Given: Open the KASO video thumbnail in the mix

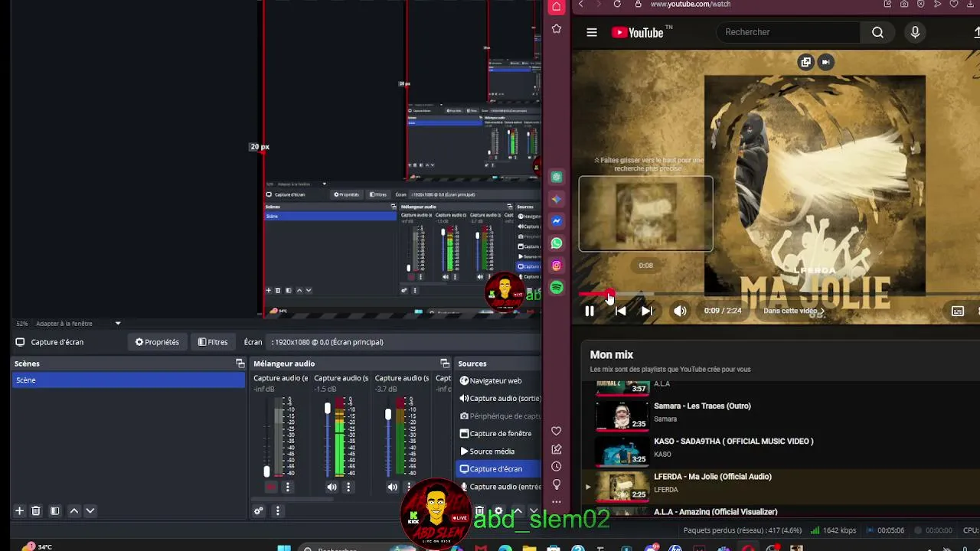Looking at the screenshot, I should (622, 450).
